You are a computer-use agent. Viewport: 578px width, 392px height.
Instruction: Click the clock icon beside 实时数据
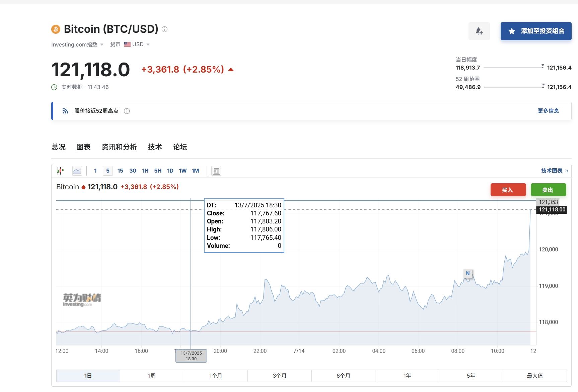click(x=54, y=87)
